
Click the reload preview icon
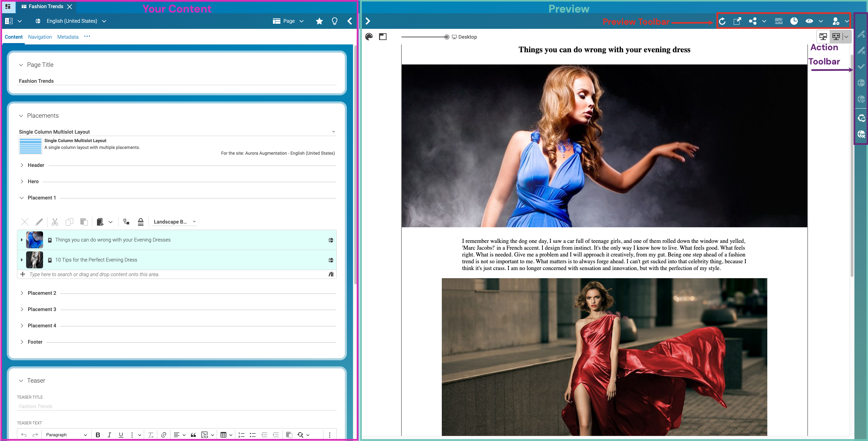point(722,21)
